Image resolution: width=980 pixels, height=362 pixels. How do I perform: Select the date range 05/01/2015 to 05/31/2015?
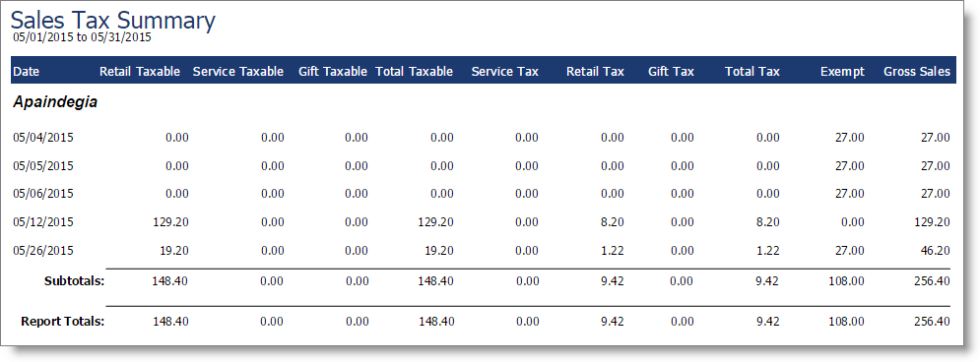coord(82,37)
